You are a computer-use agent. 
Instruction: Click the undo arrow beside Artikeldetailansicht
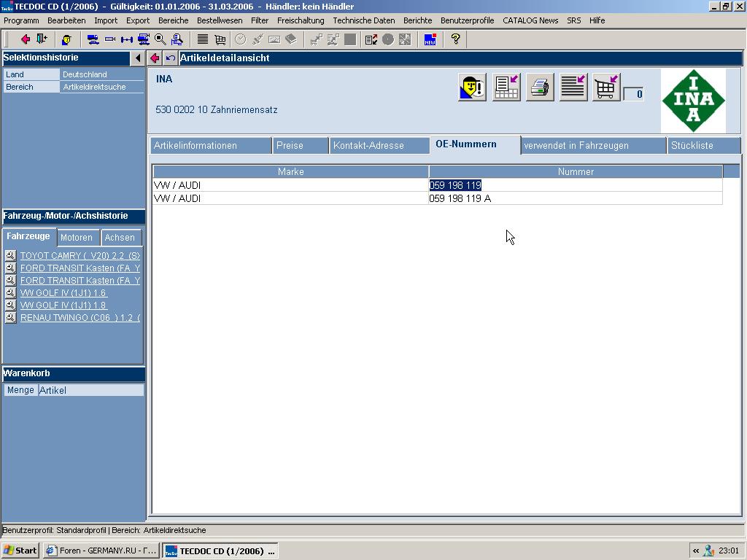[x=170, y=58]
